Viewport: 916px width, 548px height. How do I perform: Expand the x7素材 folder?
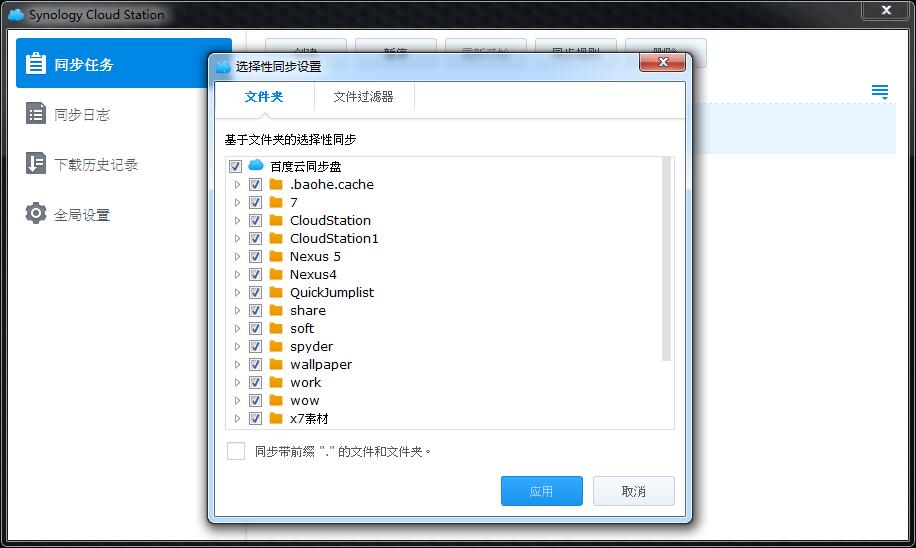point(237,418)
